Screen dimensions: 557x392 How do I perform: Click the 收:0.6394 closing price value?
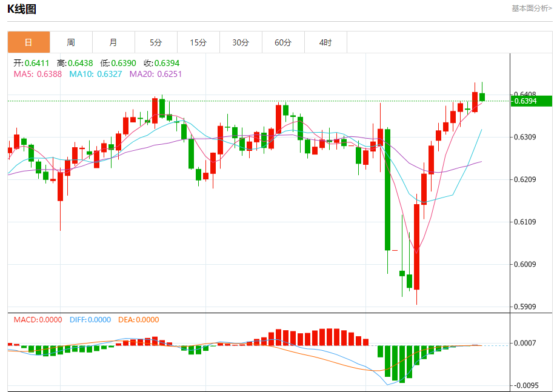coord(162,63)
